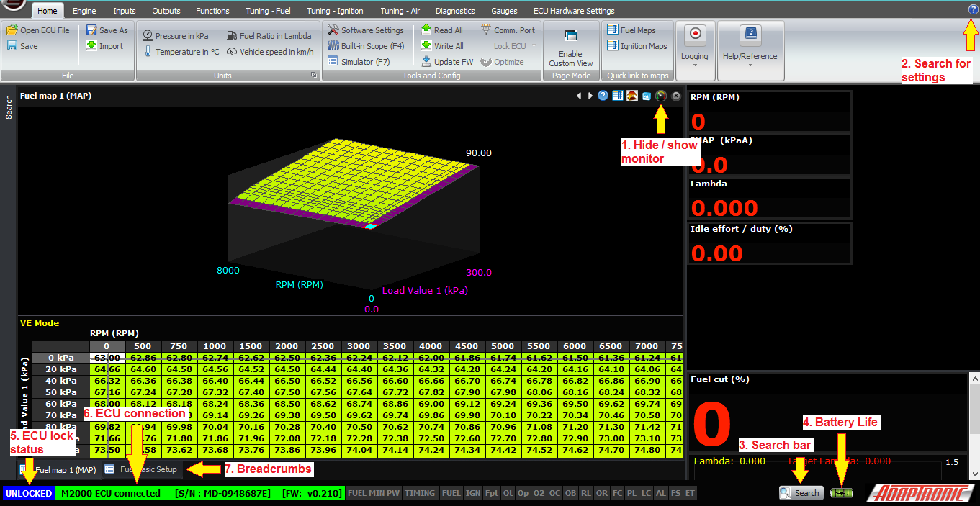Image resolution: width=980 pixels, height=506 pixels.
Task: Open the Lock ECU dropdown
Action: (515, 46)
